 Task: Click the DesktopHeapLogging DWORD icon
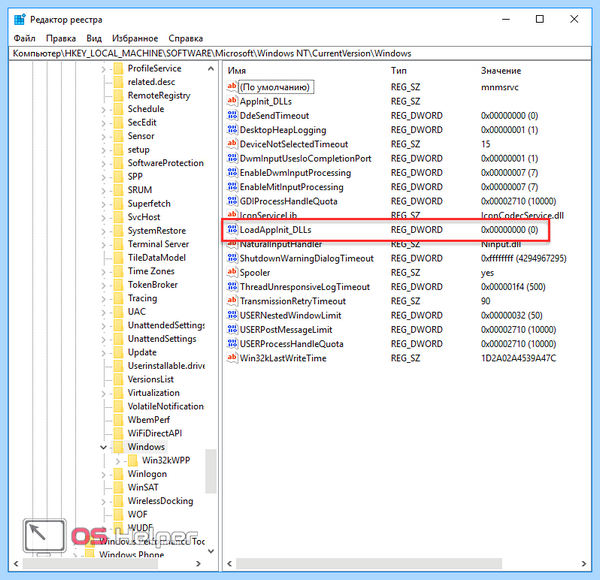point(232,130)
